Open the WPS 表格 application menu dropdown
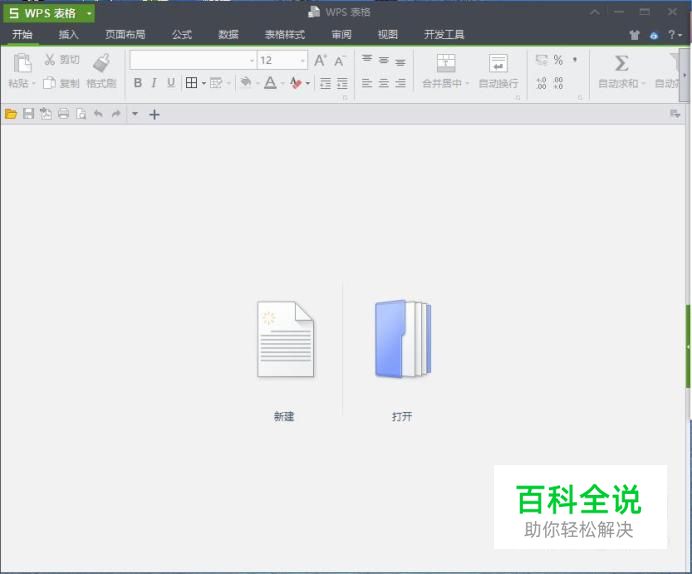 tap(89, 13)
